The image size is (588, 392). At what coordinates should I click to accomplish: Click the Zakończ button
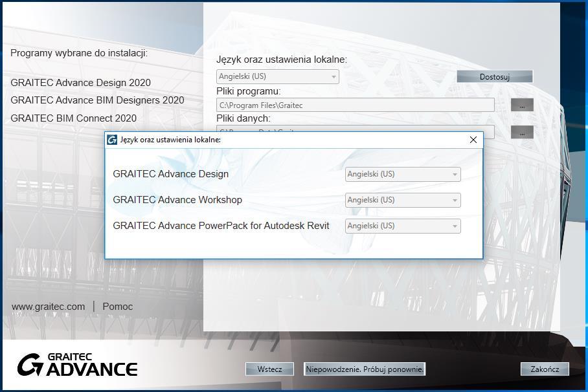(545, 369)
